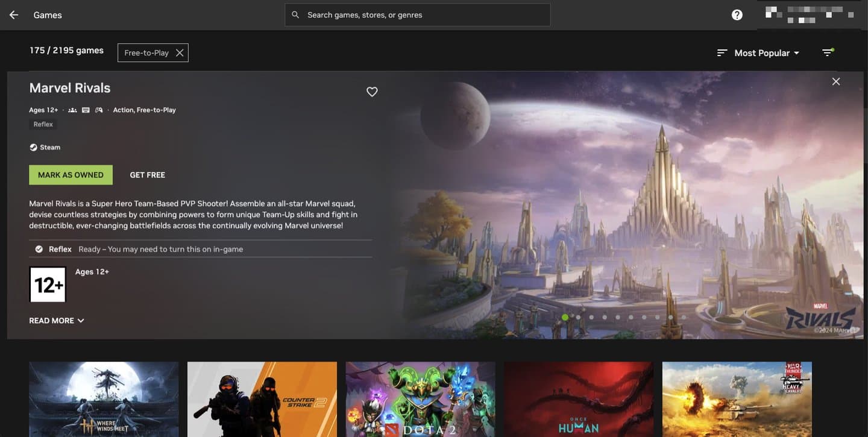Screen dimensions: 868x437
Task: Click the magnifier icon in the search bar
Action: tap(295, 15)
